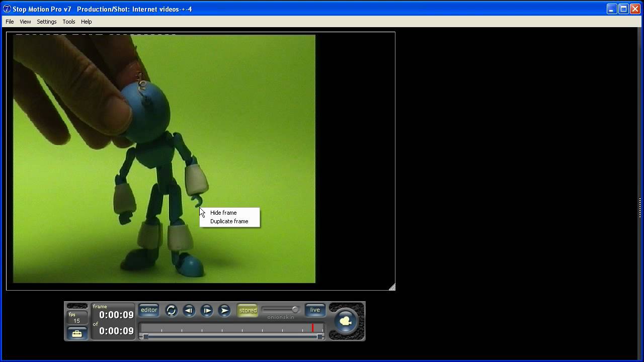The width and height of the screenshot is (644, 362).
Task: Close the Stop Motion Pro window
Action: (x=635, y=9)
